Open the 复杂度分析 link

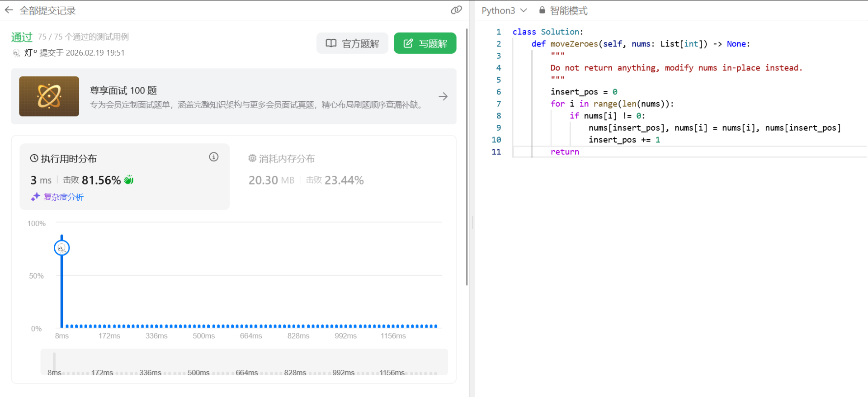click(63, 197)
